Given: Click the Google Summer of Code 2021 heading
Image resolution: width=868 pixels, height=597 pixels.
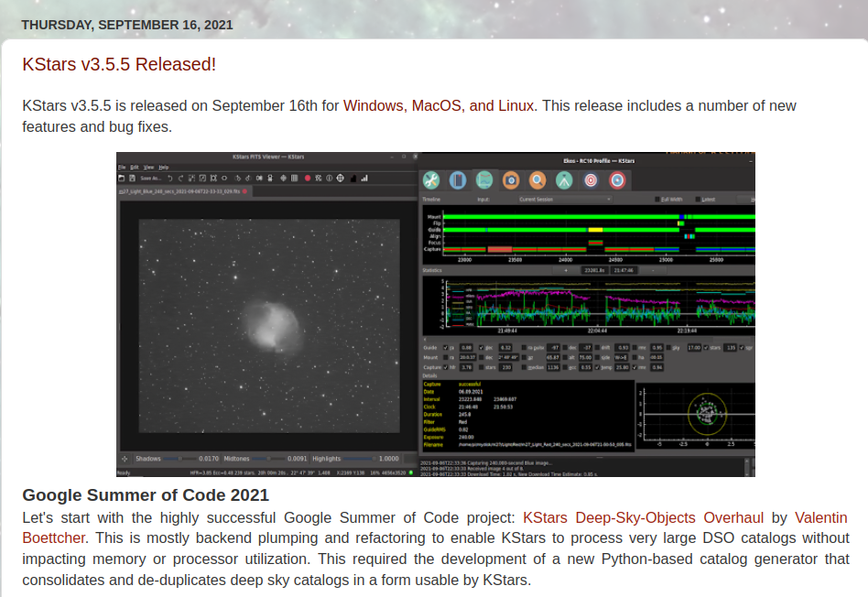Looking at the screenshot, I should coord(146,494).
